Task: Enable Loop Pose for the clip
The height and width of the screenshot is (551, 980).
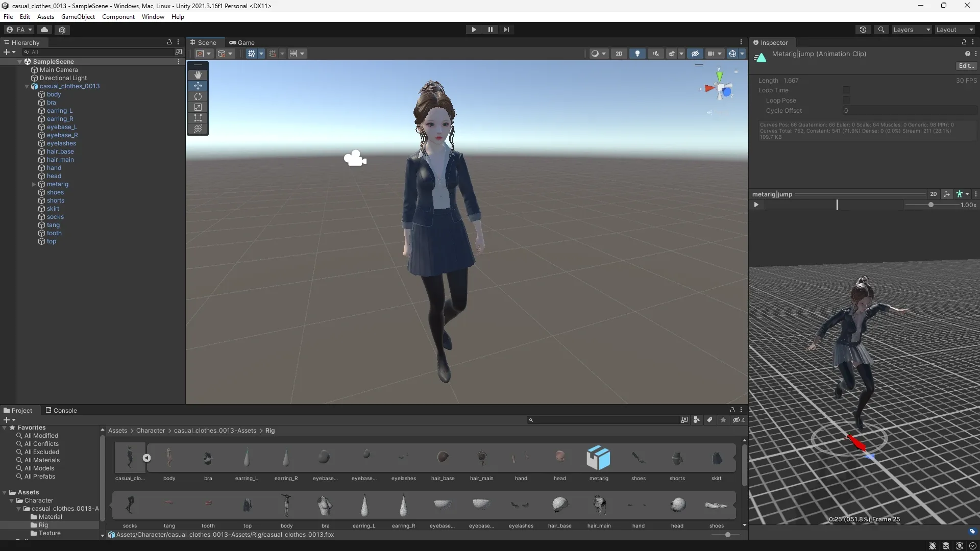Action: coord(846,100)
